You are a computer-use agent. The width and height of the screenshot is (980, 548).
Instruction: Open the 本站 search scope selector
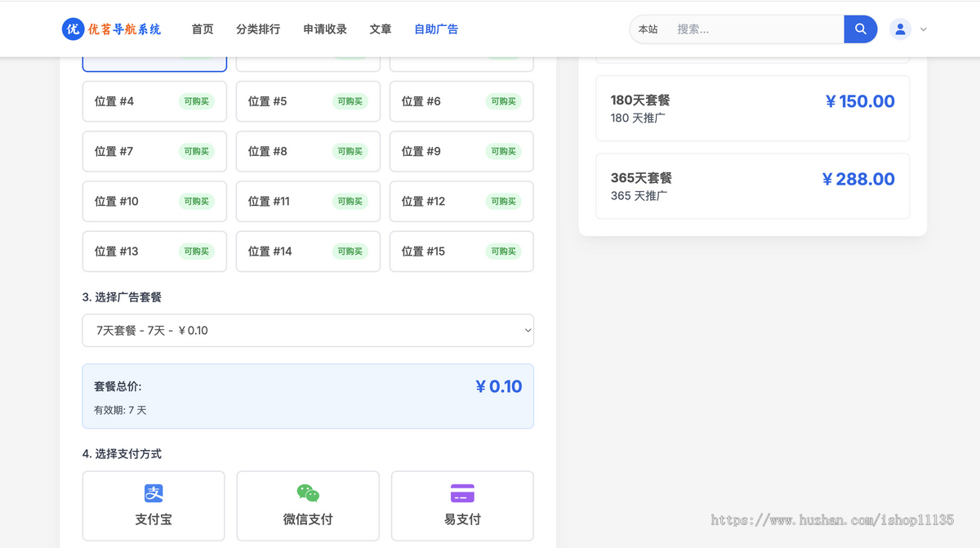coord(648,29)
